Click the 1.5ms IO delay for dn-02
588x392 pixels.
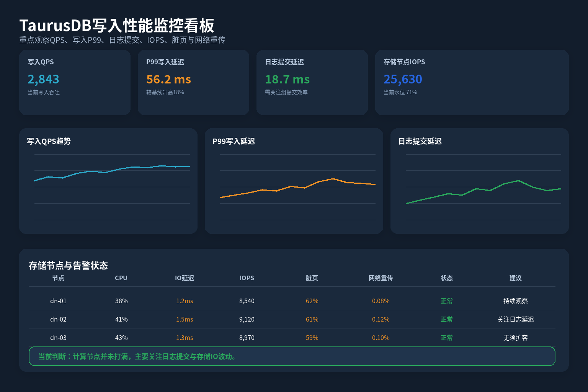pyautogui.click(x=185, y=319)
